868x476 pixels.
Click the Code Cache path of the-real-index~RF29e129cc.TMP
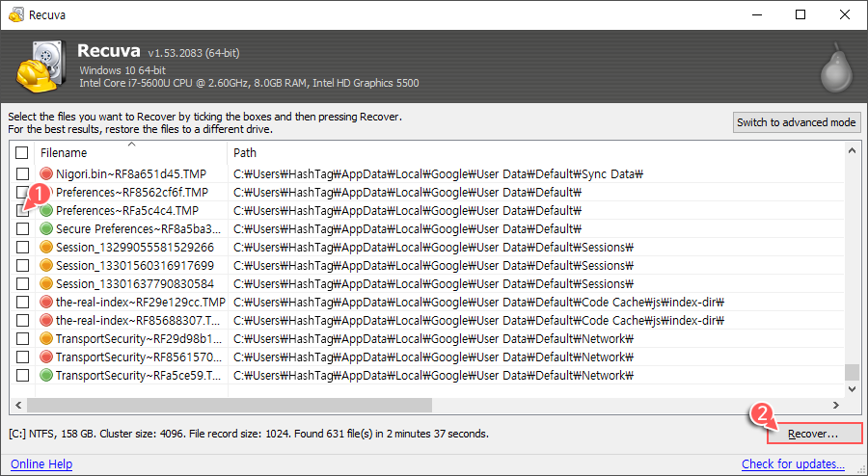coord(478,303)
